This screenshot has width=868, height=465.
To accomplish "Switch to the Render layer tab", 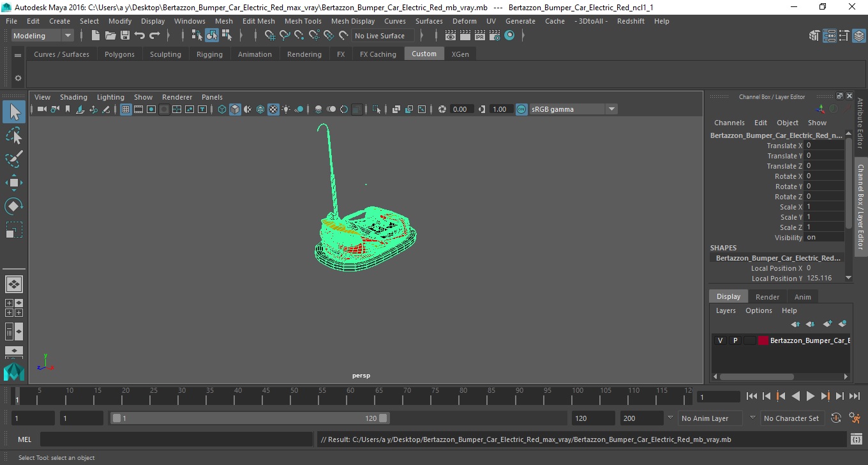I will [x=767, y=296].
